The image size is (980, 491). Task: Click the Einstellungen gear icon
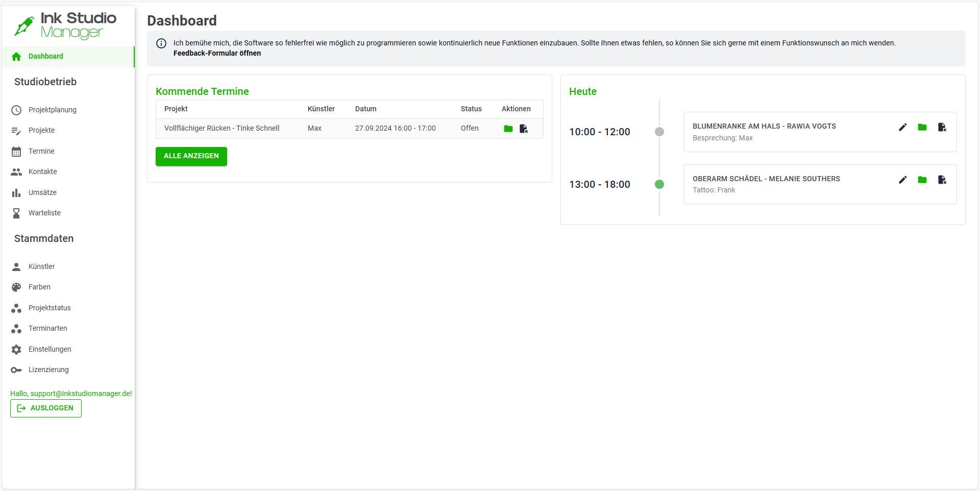[16, 350]
